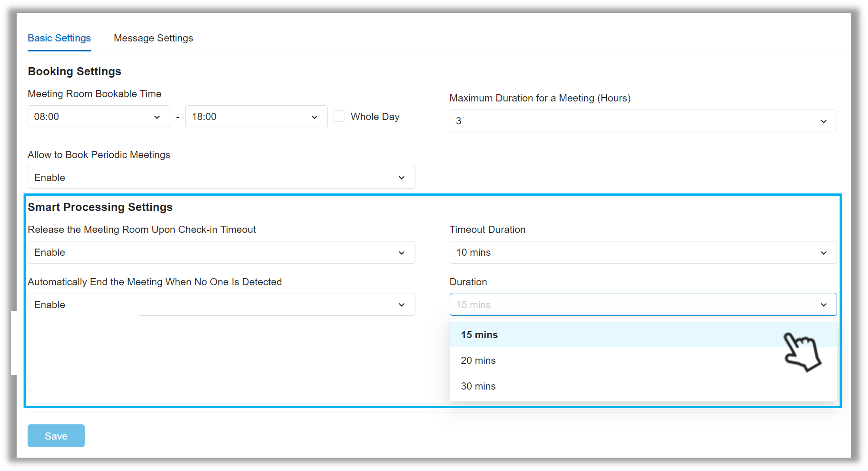The height and width of the screenshot is (471, 868).
Task: Open the meeting end time dropdown showing 18:00
Action: [x=256, y=117]
